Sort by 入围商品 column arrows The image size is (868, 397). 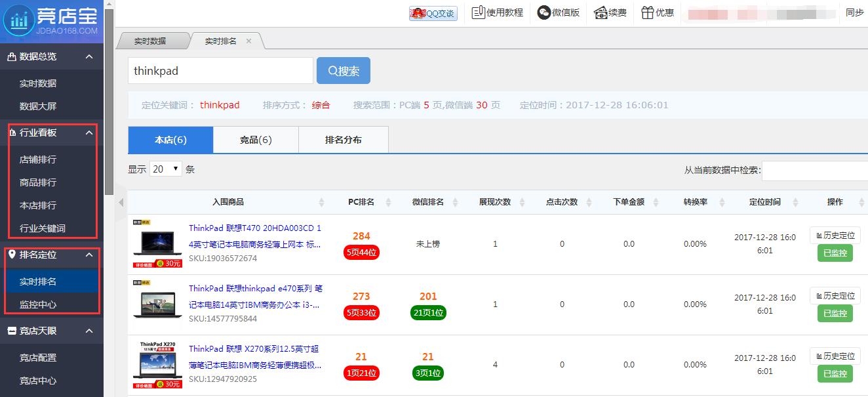(321, 202)
